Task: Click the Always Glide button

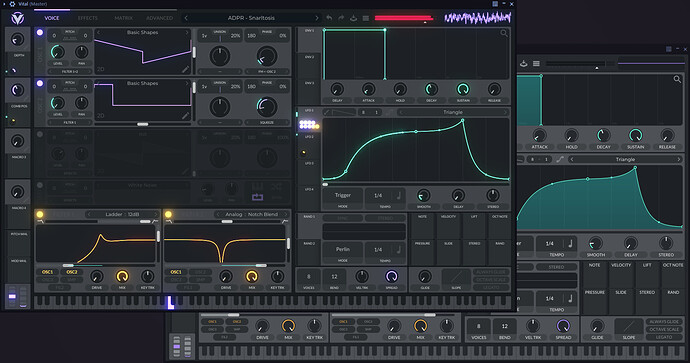Action: (x=491, y=272)
